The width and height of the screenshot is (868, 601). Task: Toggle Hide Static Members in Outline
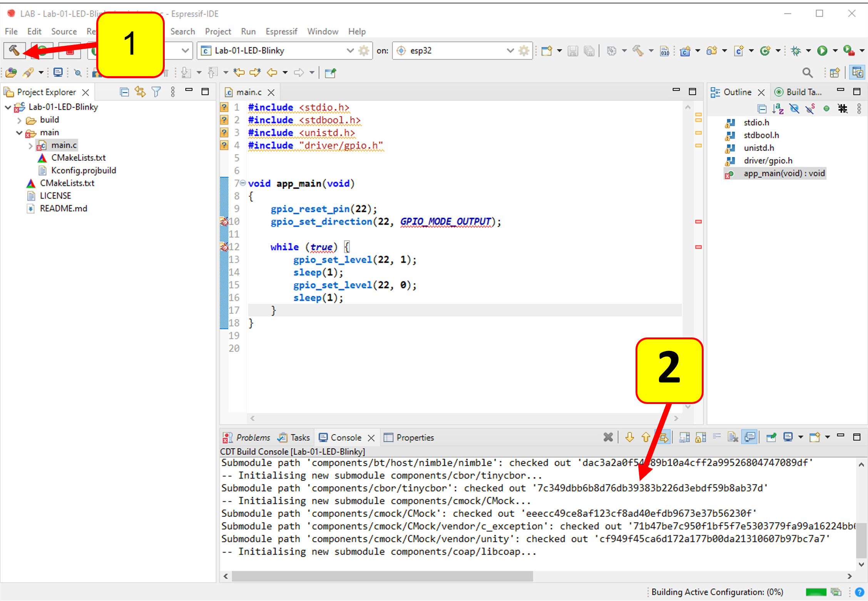pos(810,109)
